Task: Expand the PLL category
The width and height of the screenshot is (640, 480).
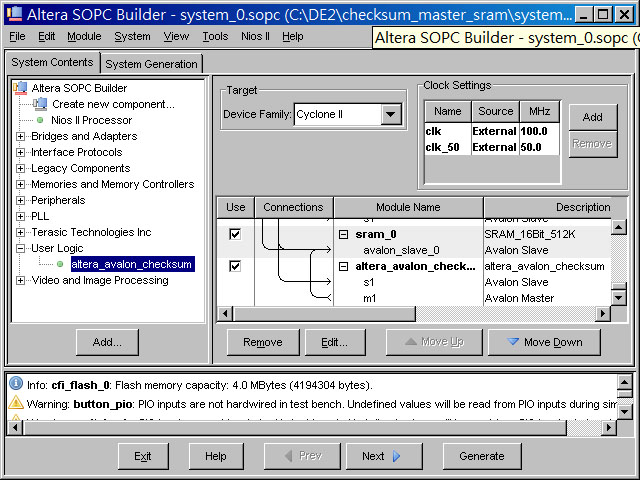Action: 20,216
